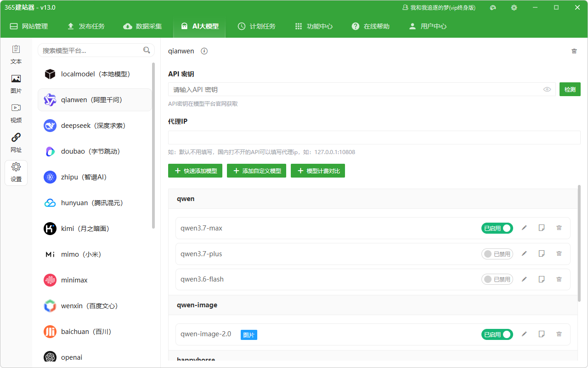Switch to the 计划任务 tab
Screen dimensions: 588x368
(257, 26)
